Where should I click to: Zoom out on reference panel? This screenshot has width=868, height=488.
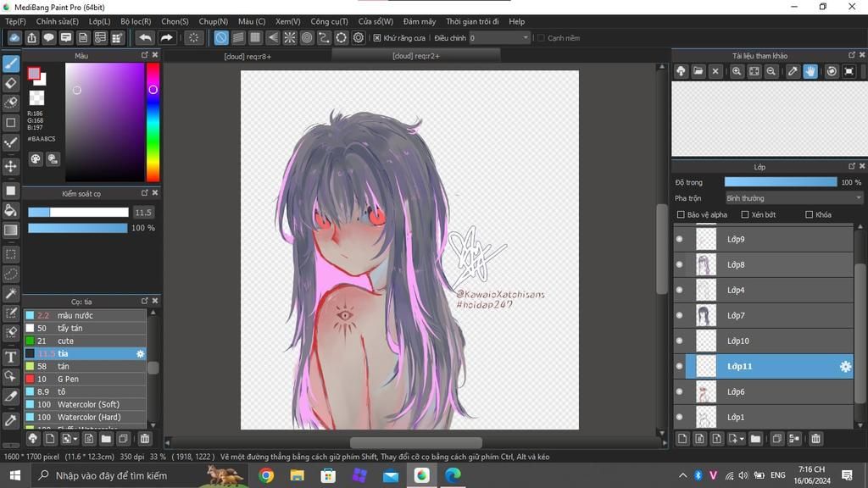(x=771, y=71)
